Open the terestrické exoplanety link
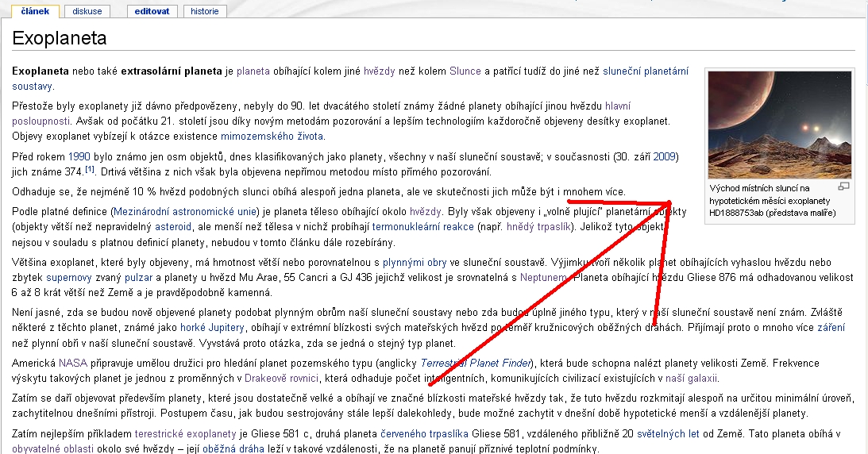 [x=186, y=433]
